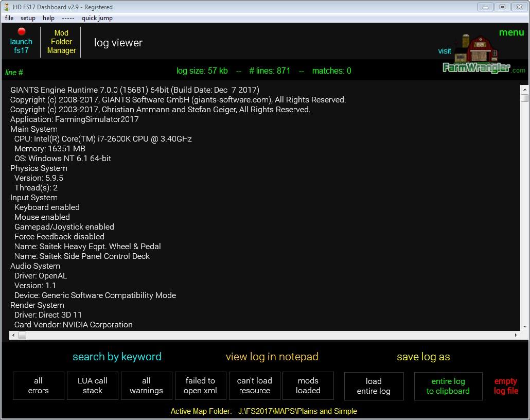
Task: Click the red launch fs17 button
Action: 21,41
